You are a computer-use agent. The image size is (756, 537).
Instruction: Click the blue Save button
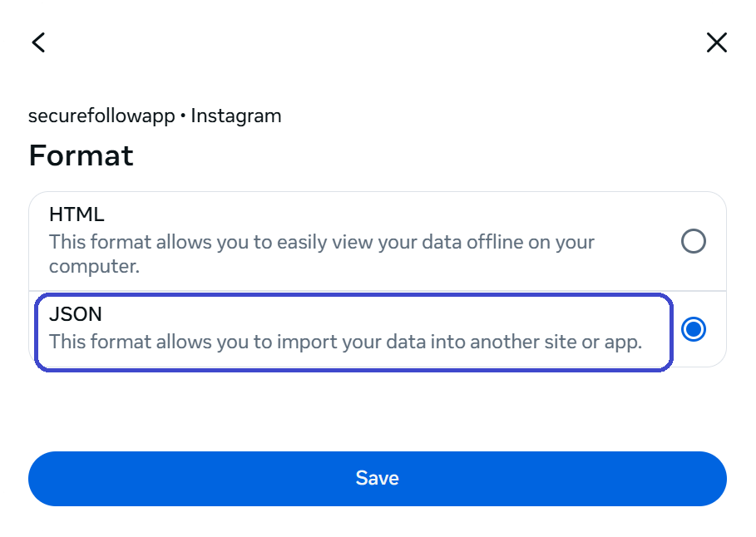coord(377,478)
